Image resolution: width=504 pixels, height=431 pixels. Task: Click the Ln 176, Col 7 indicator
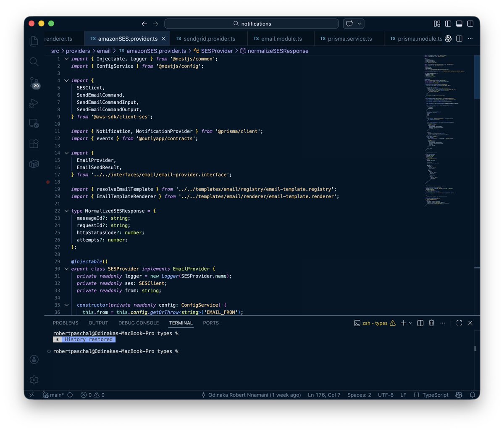(x=324, y=395)
